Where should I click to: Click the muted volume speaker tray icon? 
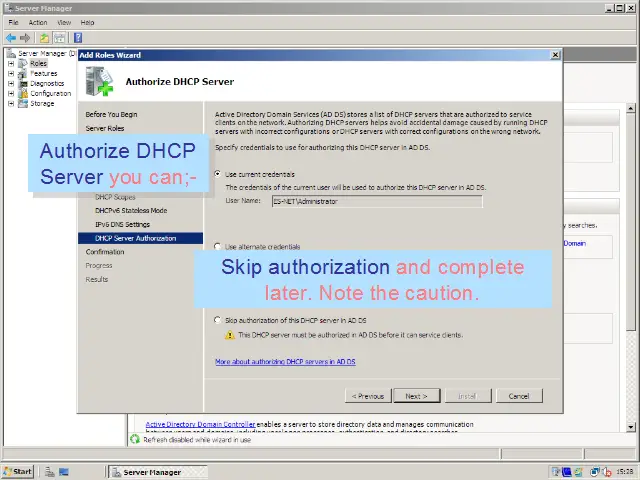(x=607, y=472)
